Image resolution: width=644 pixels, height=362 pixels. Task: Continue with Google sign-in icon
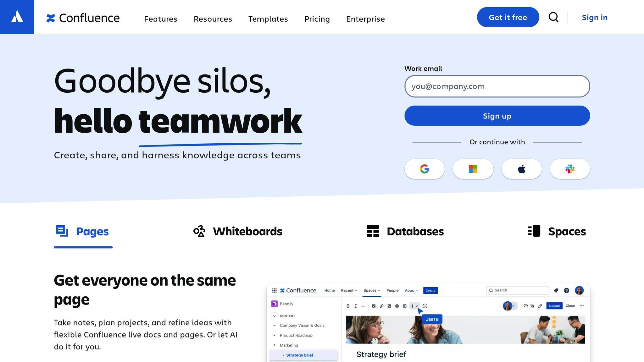425,169
